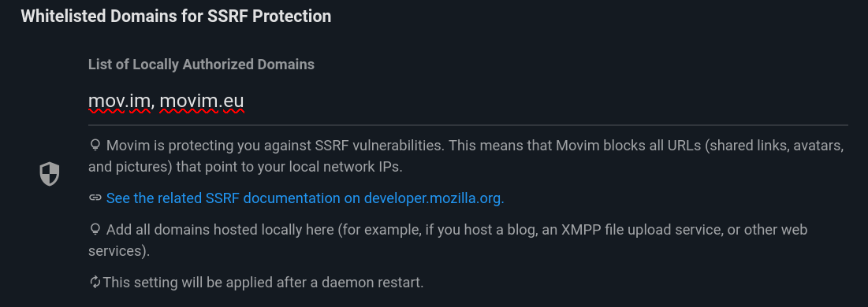The width and height of the screenshot is (868, 307).
Task: Click the 'Whitelisted Domains for SSRF Protection' heading
Action: click(176, 16)
